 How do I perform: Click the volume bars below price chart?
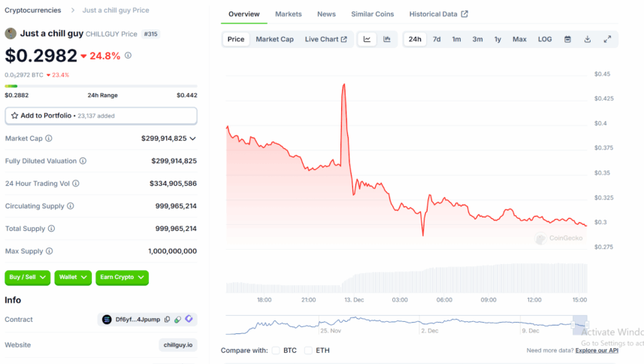(407, 278)
